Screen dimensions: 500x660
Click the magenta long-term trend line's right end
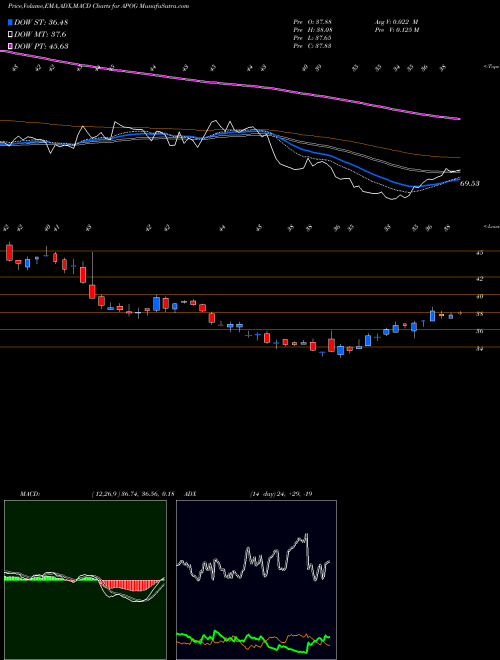pos(459,119)
